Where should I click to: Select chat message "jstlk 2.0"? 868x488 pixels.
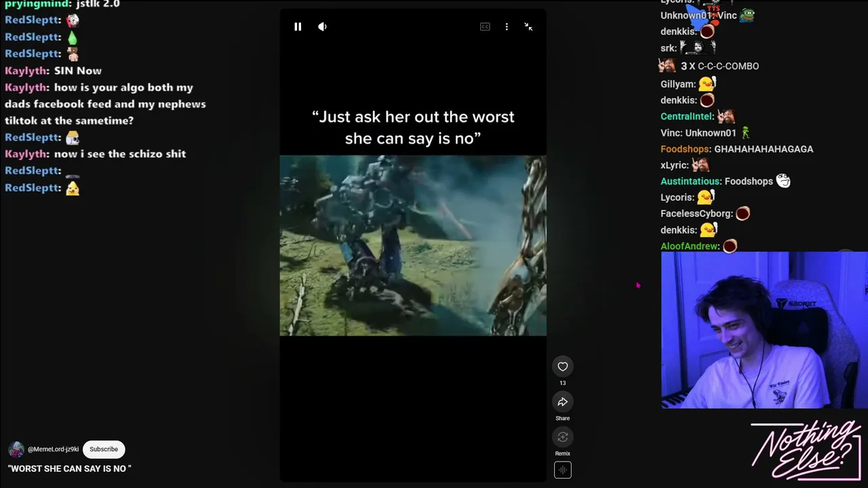coord(98,4)
